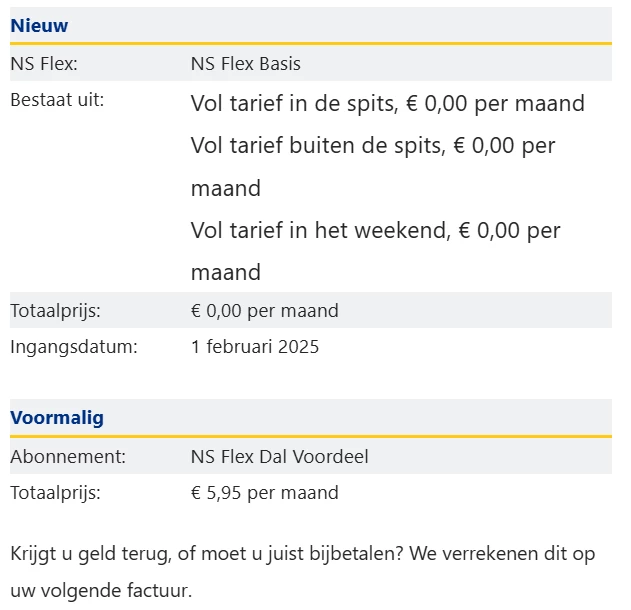Click the Voormalig section heading
Viewport: 631px width, 610px height.
[57, 418]
